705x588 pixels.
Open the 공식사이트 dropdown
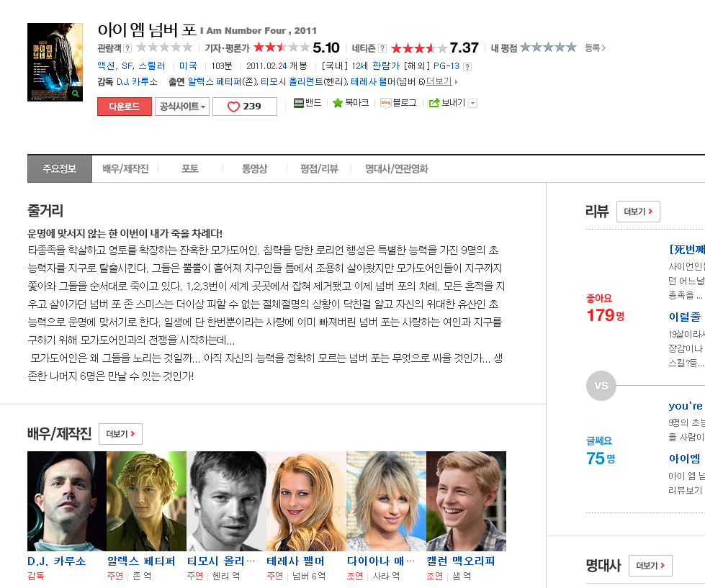(182, 107)
